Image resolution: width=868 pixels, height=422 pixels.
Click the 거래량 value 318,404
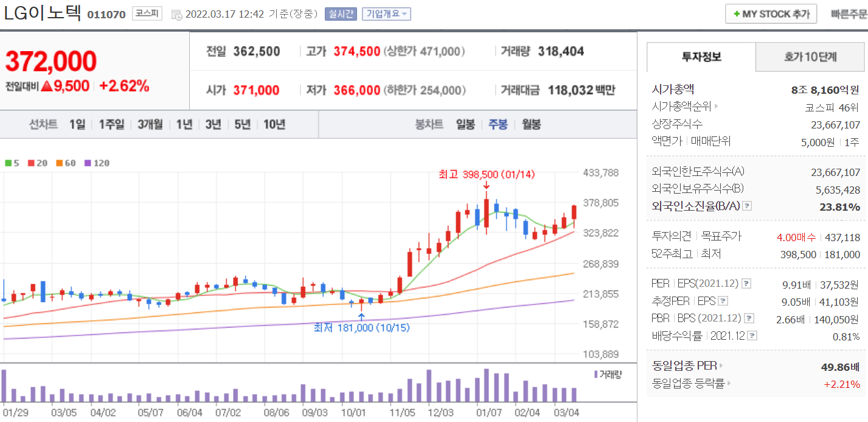561,52
